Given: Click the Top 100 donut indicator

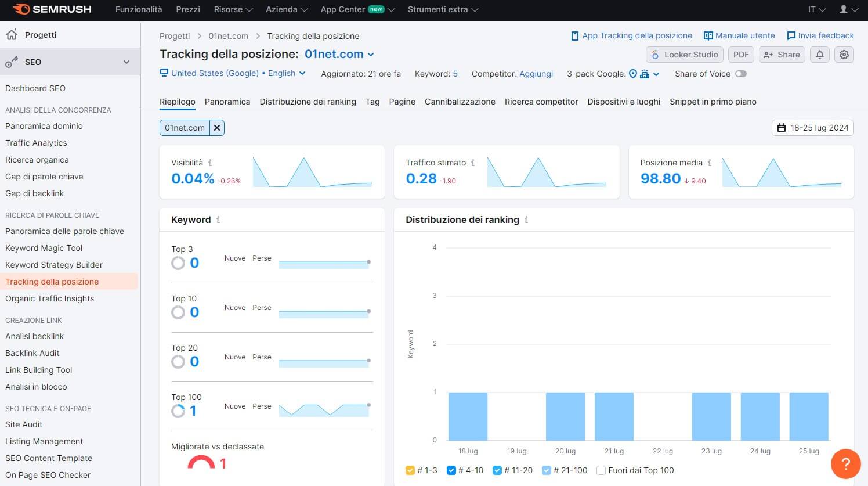Looking at the screenshot, I should 178,411.
